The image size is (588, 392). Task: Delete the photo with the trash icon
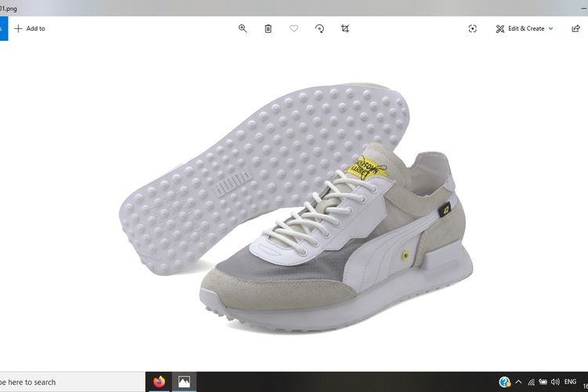pos(268,28)
